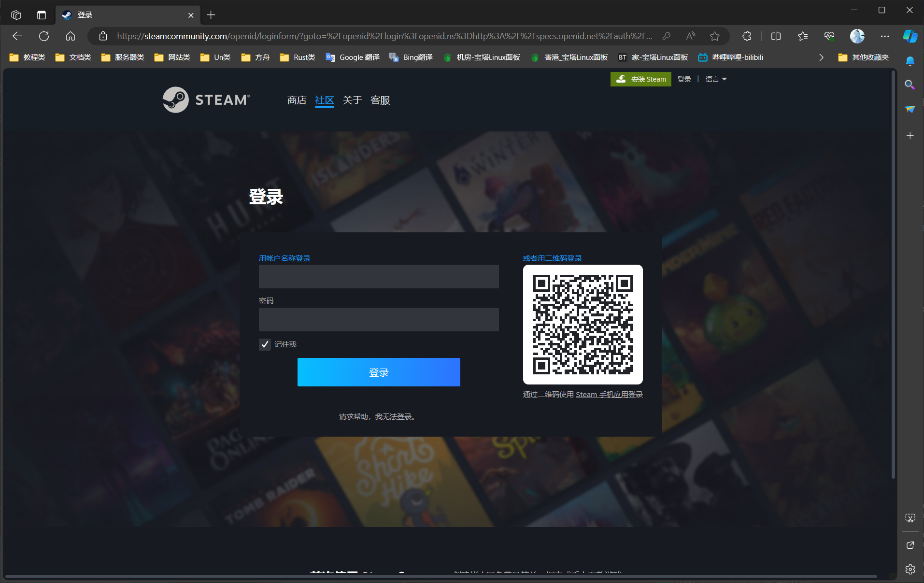Click the page vertical scrollbar
This screenshot has height=583, width=924.
(893, 274)
